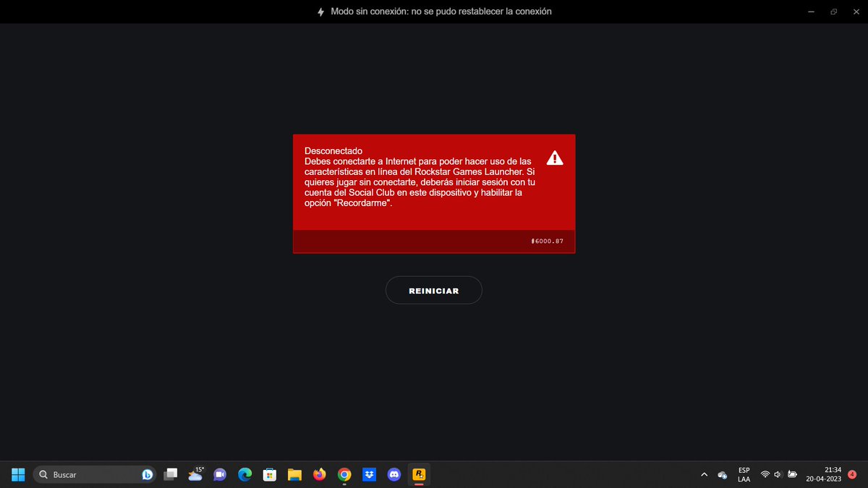868x488 pixels.
Task: Switch ESP LAA input language indicator
Action: click(744, 474)
